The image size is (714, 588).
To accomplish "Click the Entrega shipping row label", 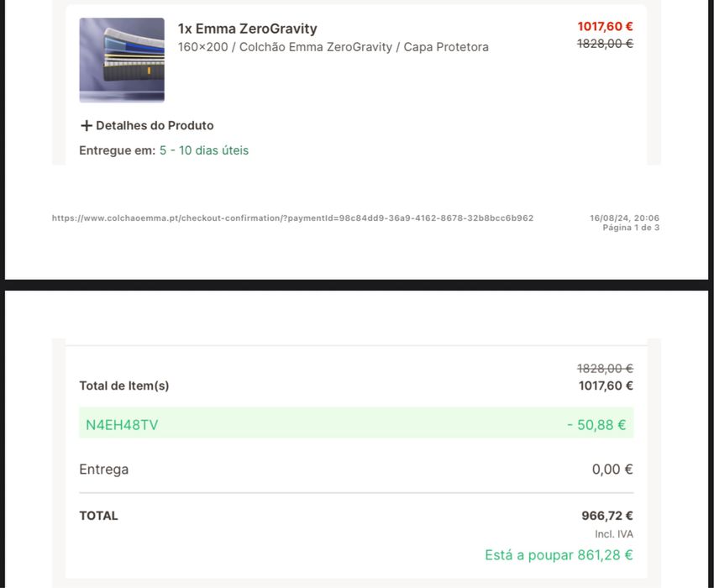I will (x=104, y=470).
